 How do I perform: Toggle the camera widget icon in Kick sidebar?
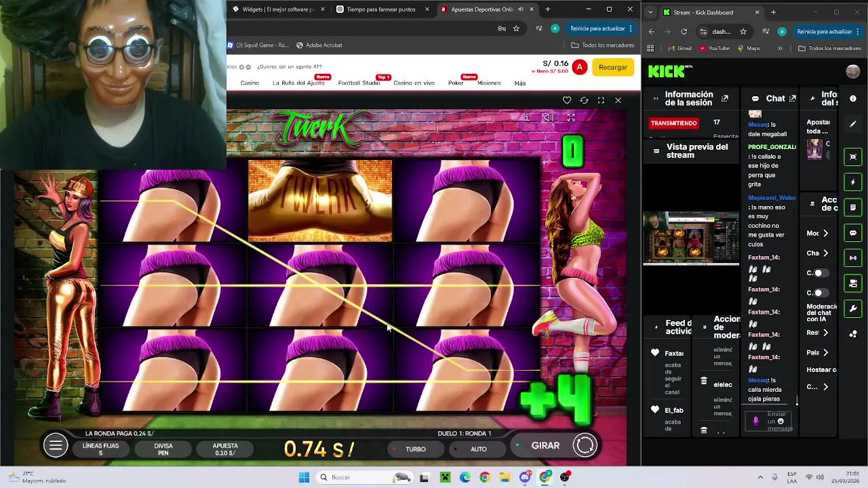(853, 283)
